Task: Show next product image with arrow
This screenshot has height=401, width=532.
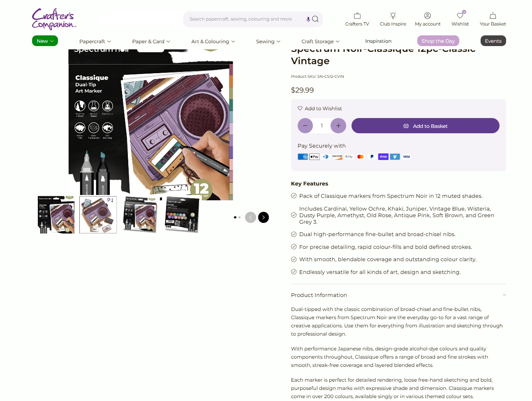Action: coord(264,217)
